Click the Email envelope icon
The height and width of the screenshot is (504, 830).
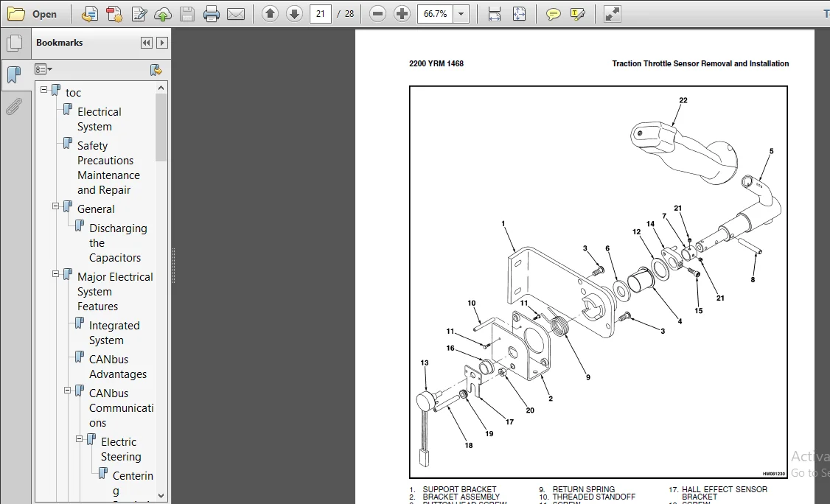click(x=236, y=14)
